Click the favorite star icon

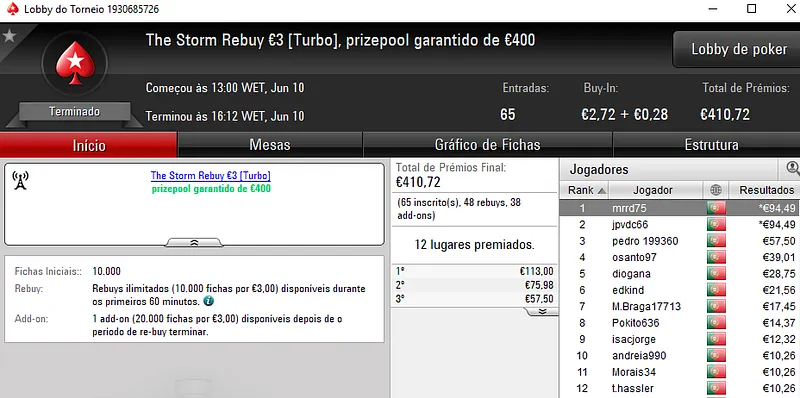coord(9,36)
